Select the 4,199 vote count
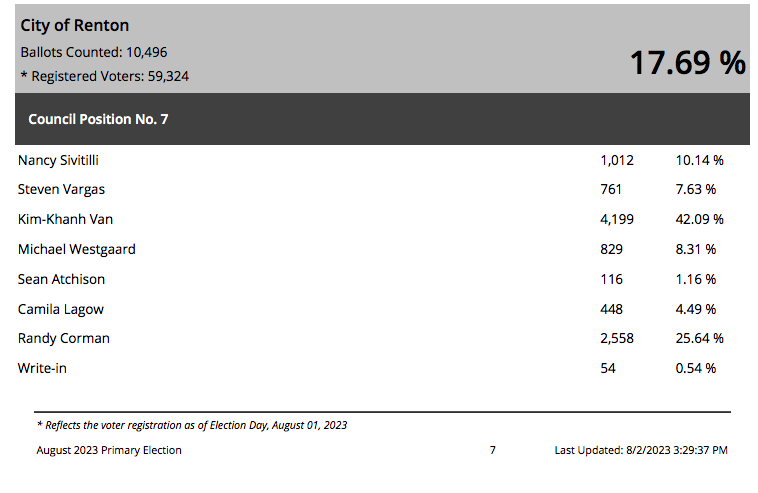 617,219
